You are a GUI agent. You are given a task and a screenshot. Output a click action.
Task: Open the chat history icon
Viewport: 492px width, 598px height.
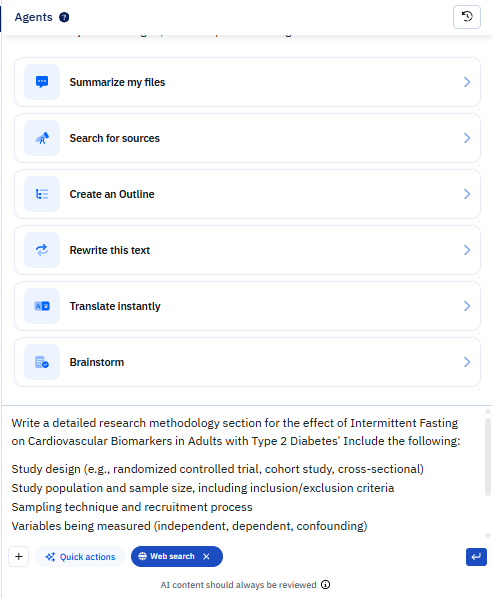[466, 17]
